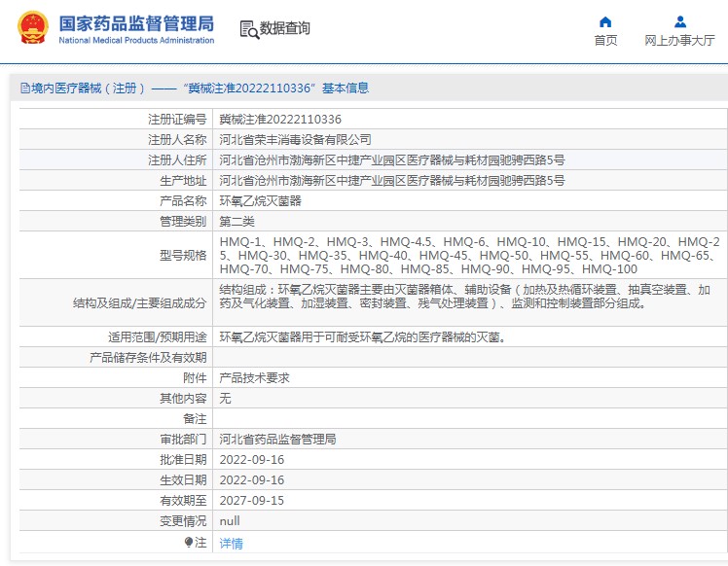728x566 pixels.
Task: Click the 网上办事大厅 user icon
Action: pos(680,21)
